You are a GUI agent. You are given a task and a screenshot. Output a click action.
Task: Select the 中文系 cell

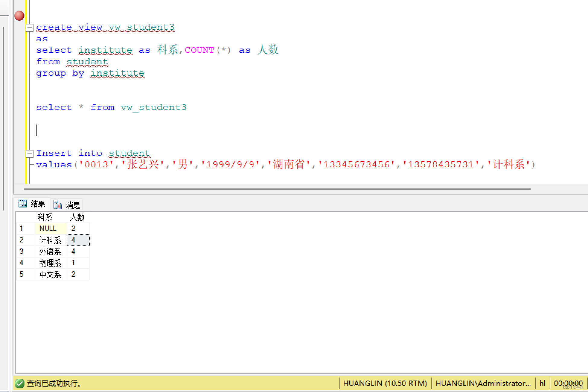click(51, 274)
